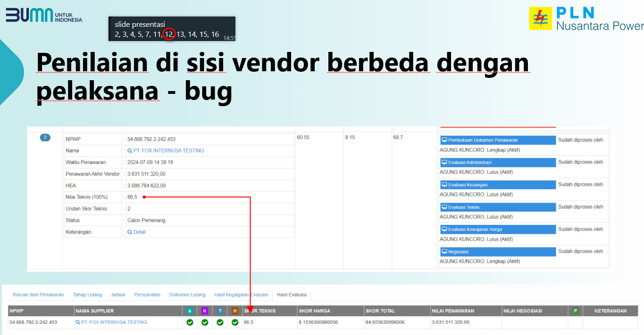
Task: Click PT. FOX INTERNUSA TESTING in supplier table
Action: point(114,322)
